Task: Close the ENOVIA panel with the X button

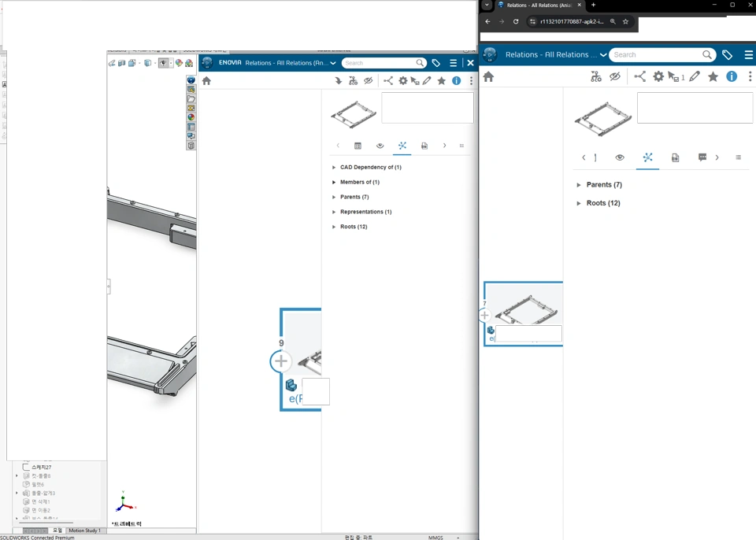Action: (x=471, y=63)
